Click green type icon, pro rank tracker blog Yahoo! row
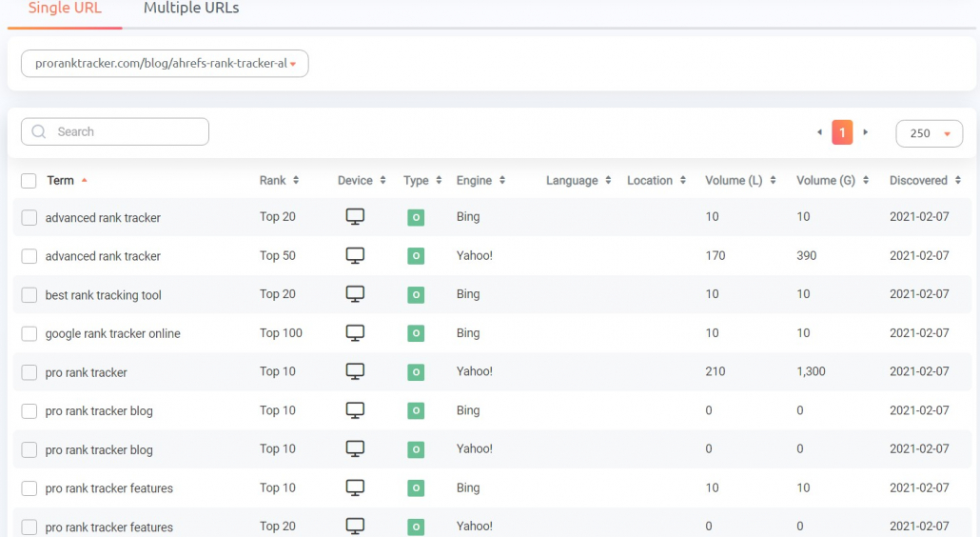The height and width of the screenshot is (537, 980). (x=416, y=450)
